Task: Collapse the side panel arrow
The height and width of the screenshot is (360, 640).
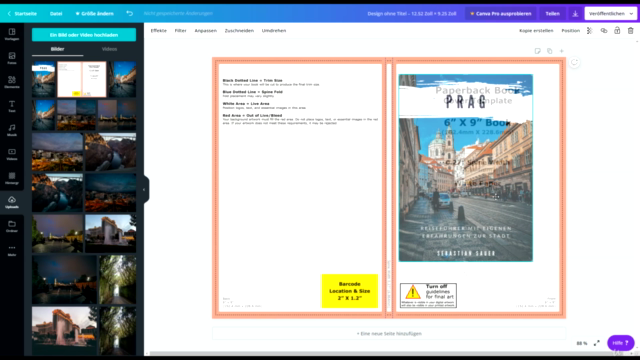Action: (144, 189)
